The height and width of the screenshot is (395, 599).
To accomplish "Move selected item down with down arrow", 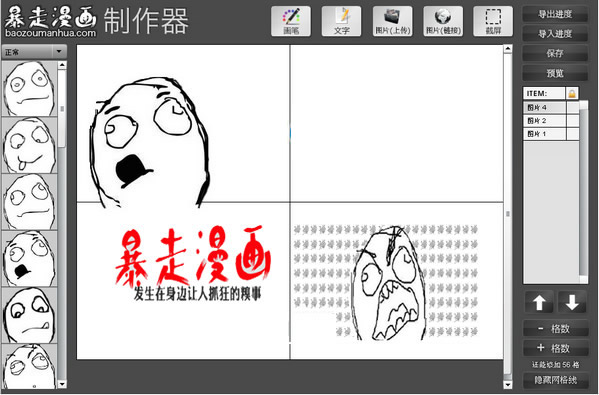I will point(572,302).
